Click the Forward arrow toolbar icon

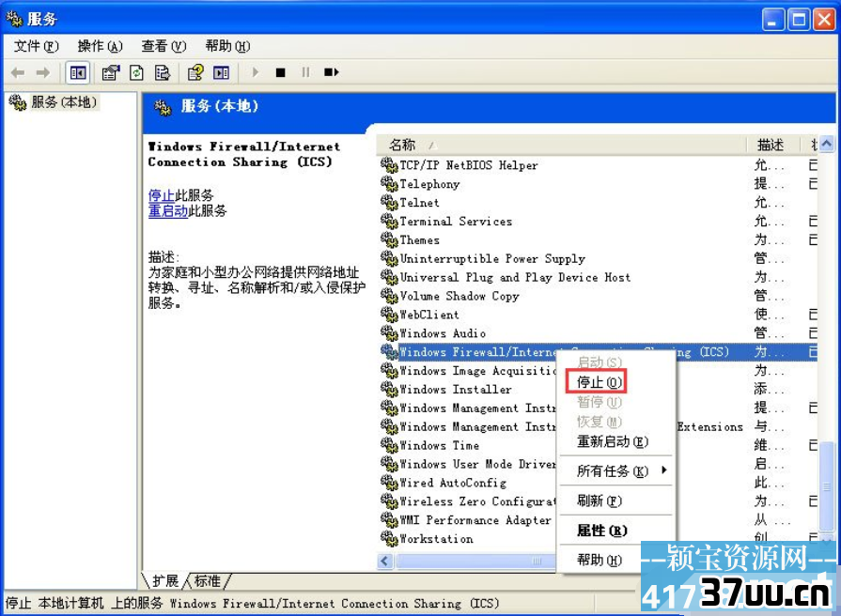point(43,72)
